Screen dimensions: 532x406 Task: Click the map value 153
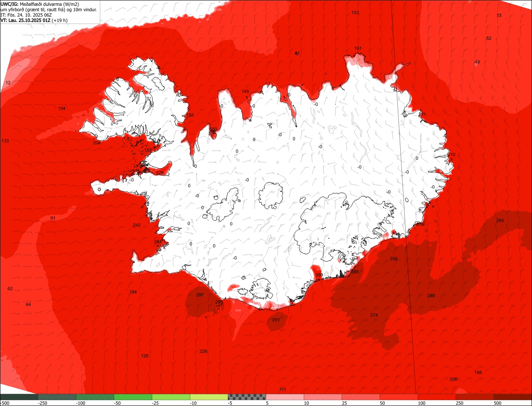355,12
